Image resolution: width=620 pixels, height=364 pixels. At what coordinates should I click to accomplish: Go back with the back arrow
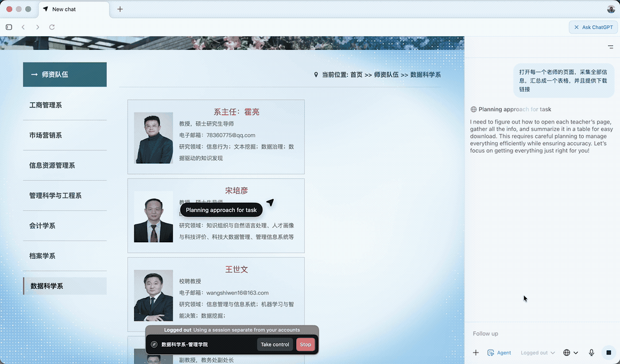pos(24,27)
